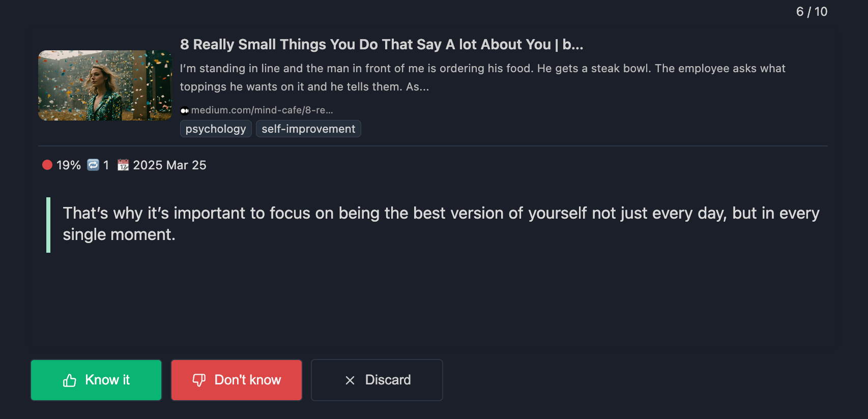The height and width of the screenshot is (419, 868).
Task: Click the X icon in Discard
Action: click(x=350, y=380)
